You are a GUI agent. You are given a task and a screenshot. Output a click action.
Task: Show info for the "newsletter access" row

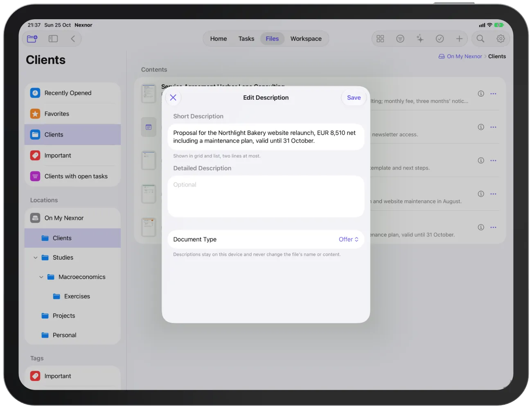[x=481, y=127]
